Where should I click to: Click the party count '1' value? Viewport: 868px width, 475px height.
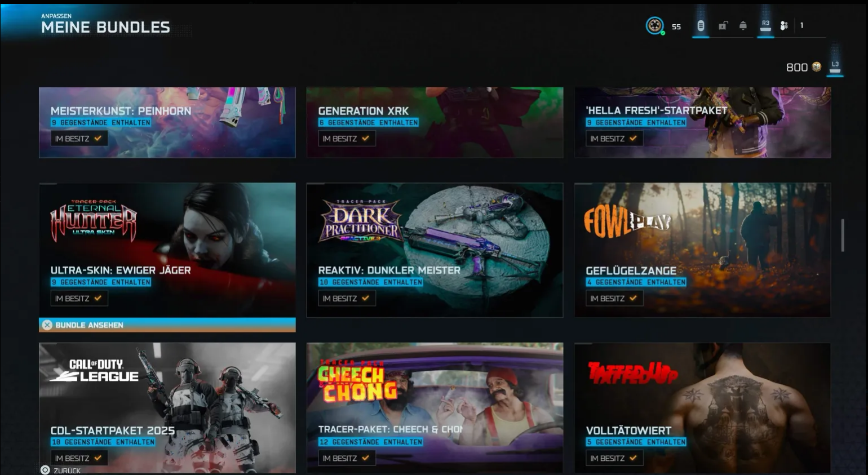coord(801,25)
